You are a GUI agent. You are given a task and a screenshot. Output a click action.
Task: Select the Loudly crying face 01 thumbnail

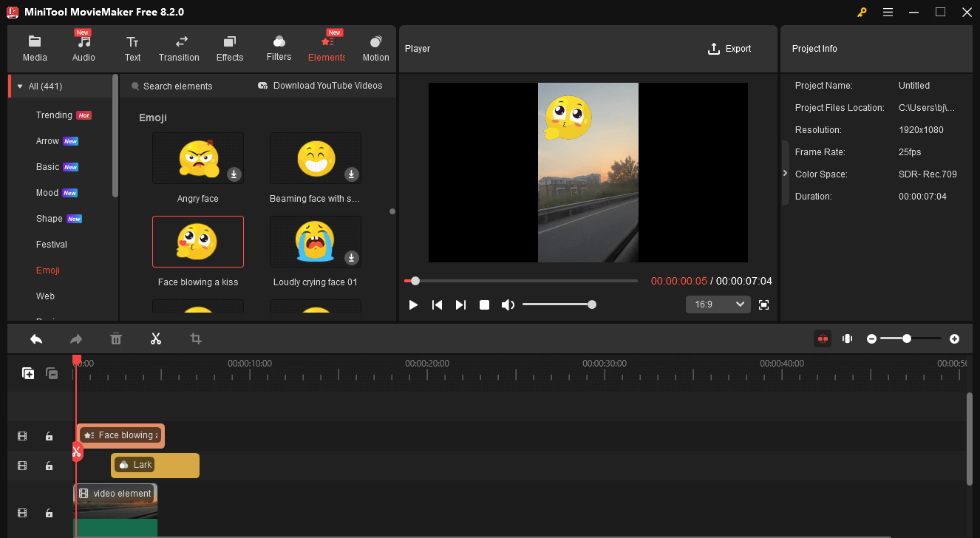[316, 242]
